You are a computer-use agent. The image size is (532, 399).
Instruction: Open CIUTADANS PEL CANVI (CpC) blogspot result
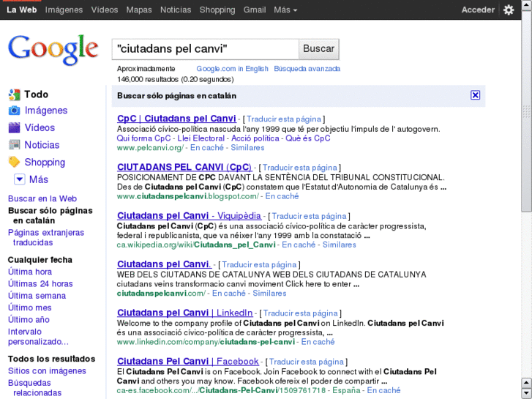[x=184, y=167]
